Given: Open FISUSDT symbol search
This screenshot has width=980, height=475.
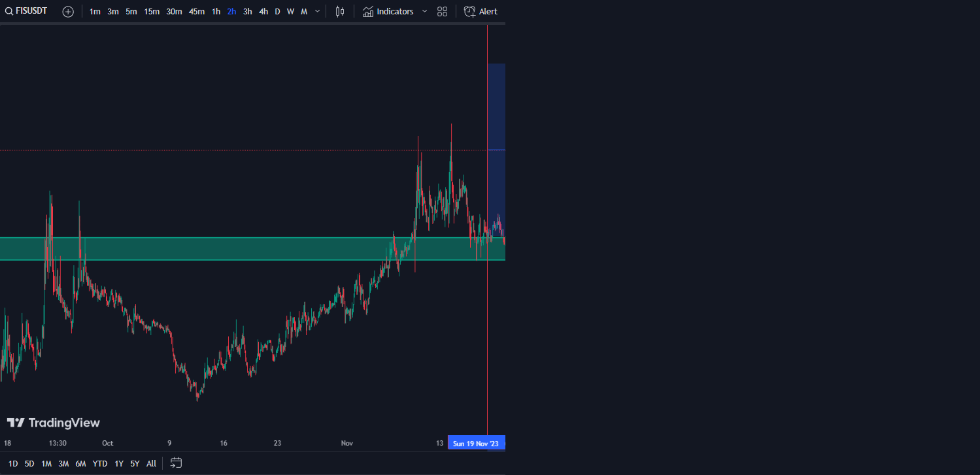Looking at the screenshot, I should pos(26,11).
